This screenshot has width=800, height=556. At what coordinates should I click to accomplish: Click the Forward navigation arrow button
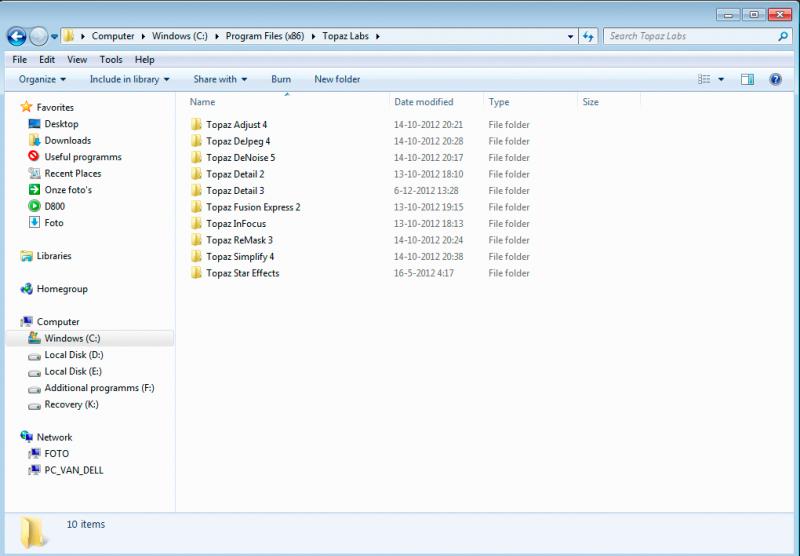click(x=38, y=36)
